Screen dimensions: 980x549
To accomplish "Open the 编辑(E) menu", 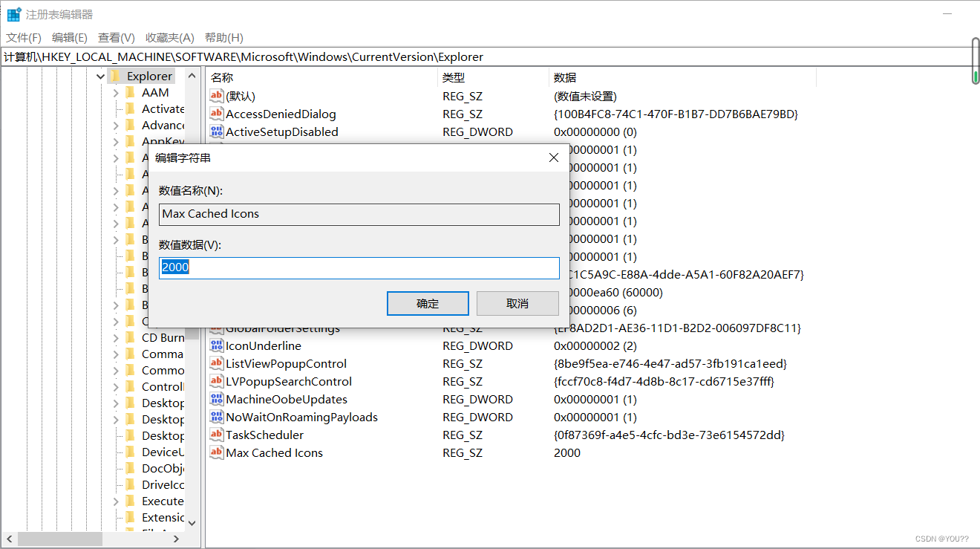I will (70, 37).
